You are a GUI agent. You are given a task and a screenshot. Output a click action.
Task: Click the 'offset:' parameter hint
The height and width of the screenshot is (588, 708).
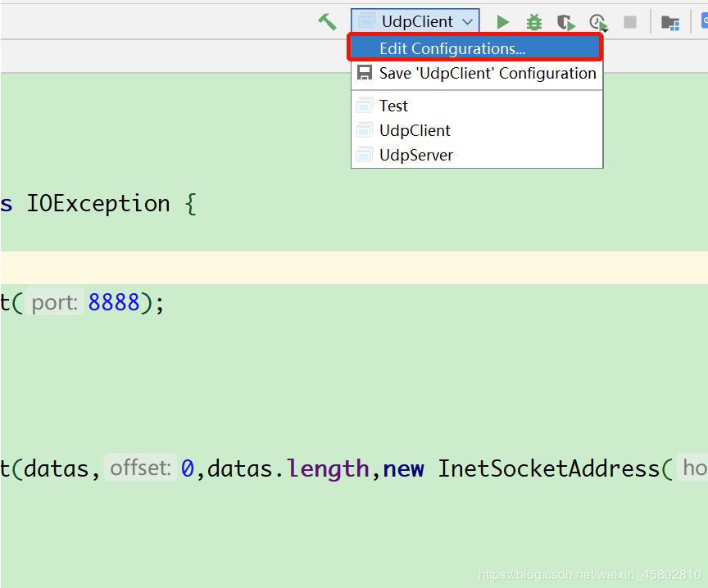click(140, 468)
